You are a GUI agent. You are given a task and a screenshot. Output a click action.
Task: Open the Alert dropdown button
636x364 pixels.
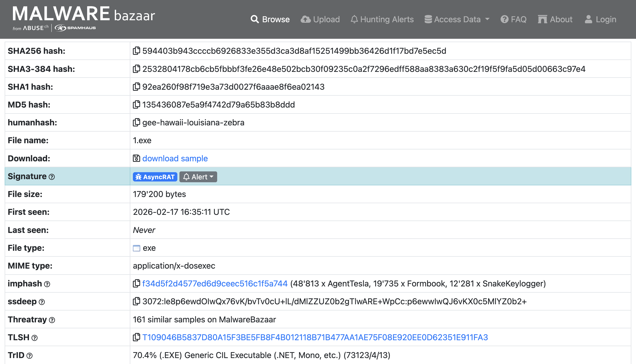[198, 177]
